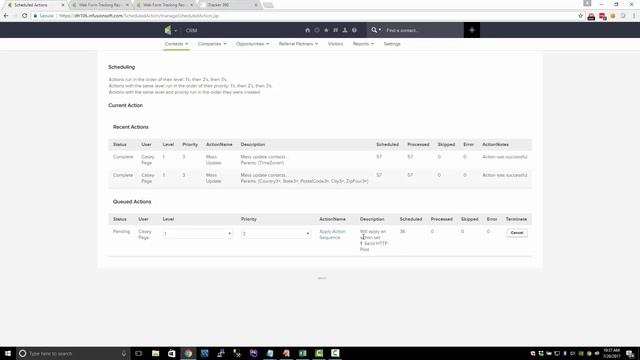Image resolution: width=640 pixels, height=360 pixels.
Task: Click the browser address bar URL
Action: (x=139, y=16)
